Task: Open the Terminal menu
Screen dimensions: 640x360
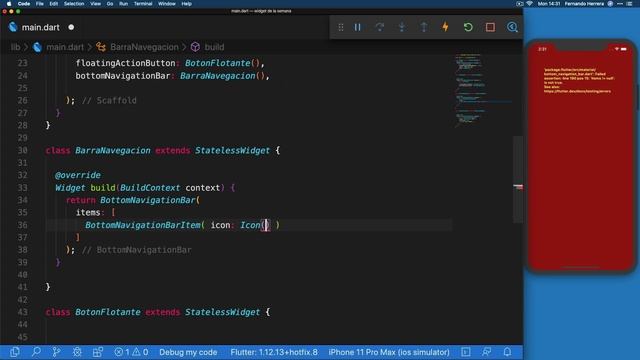Action: (x=143, y=4)
